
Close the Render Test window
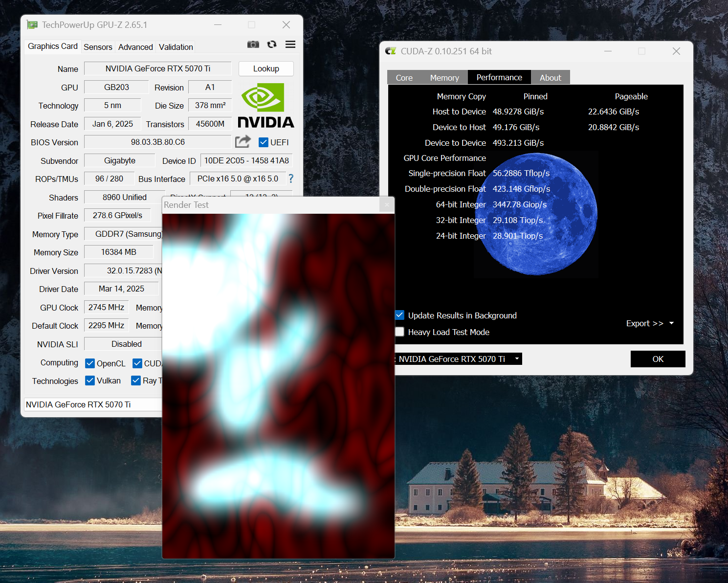(x=387, y=205)
